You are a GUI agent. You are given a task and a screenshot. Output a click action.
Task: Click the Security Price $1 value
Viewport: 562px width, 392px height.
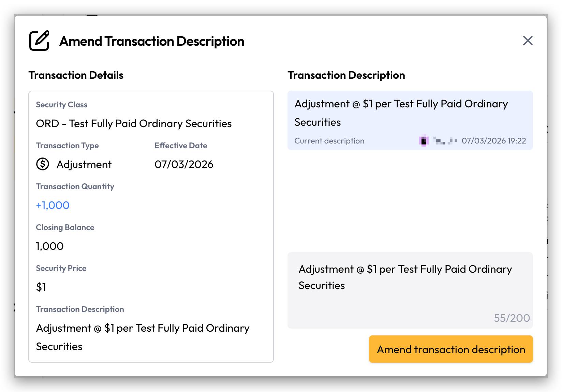(x=41, y=287)
